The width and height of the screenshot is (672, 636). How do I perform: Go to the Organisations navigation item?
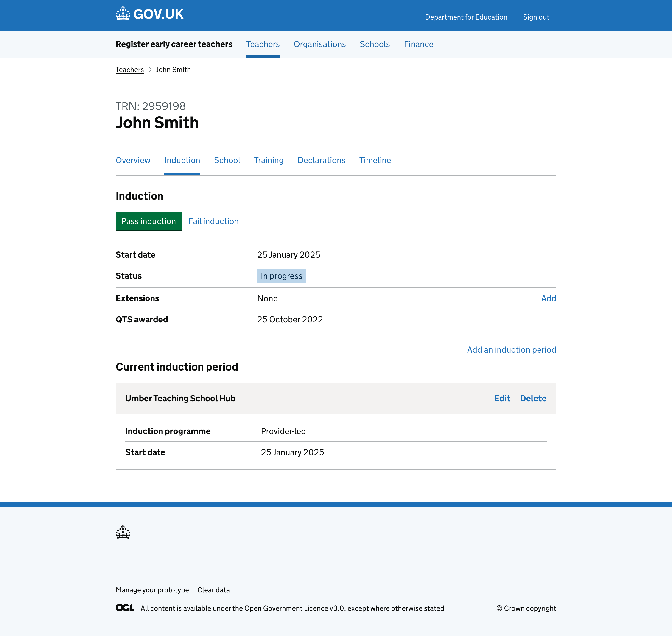click(319, 45)
